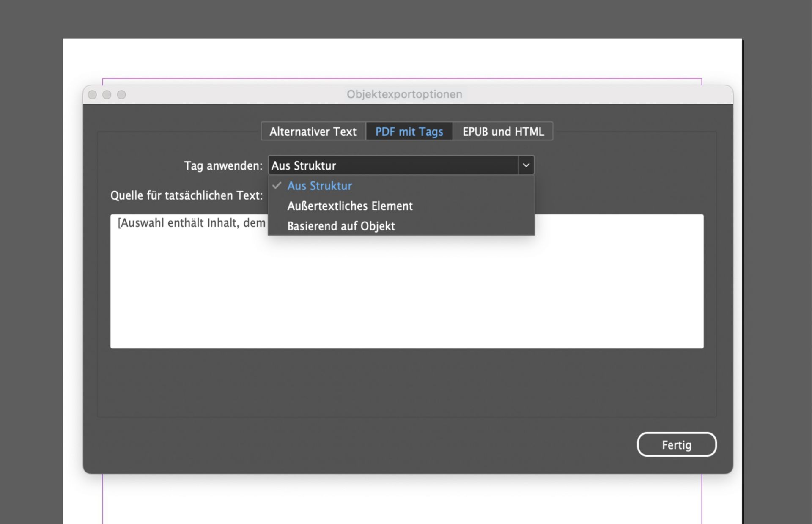Choose "Basierend auf Objekt" from the dropdown
Viewport: 812px width, 524px height.
341,226
